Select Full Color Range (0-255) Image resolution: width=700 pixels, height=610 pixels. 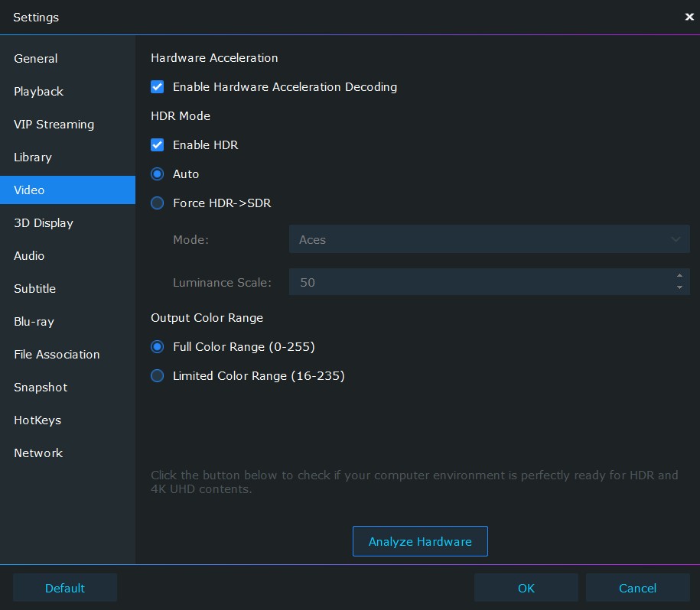tap(157, 346)
